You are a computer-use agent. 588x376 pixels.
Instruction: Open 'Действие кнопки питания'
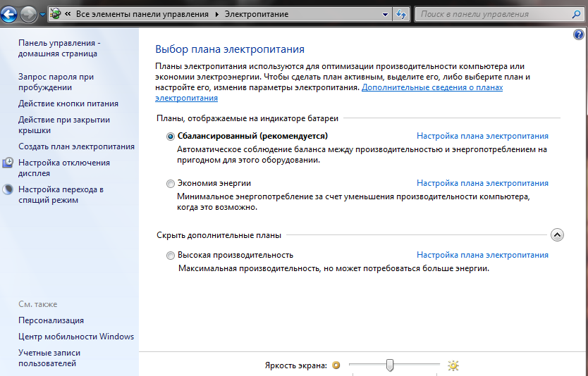pyautogui.click(x=68, y=104)
